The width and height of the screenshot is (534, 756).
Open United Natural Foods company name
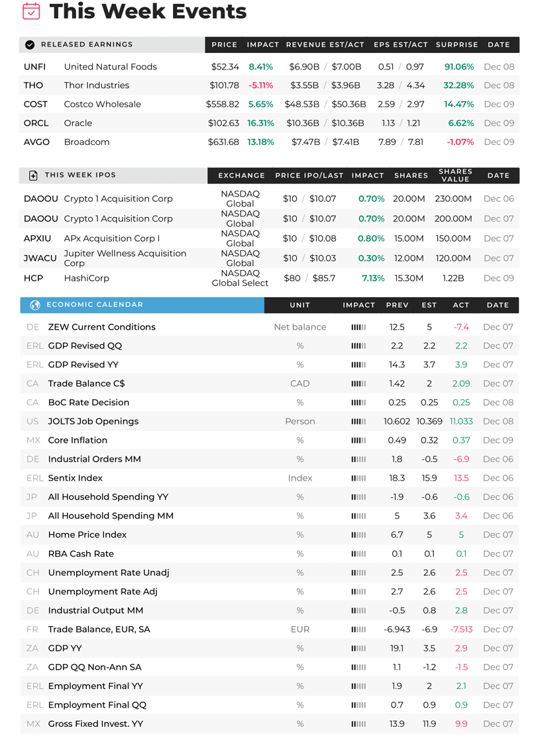[x=111, y=67]
